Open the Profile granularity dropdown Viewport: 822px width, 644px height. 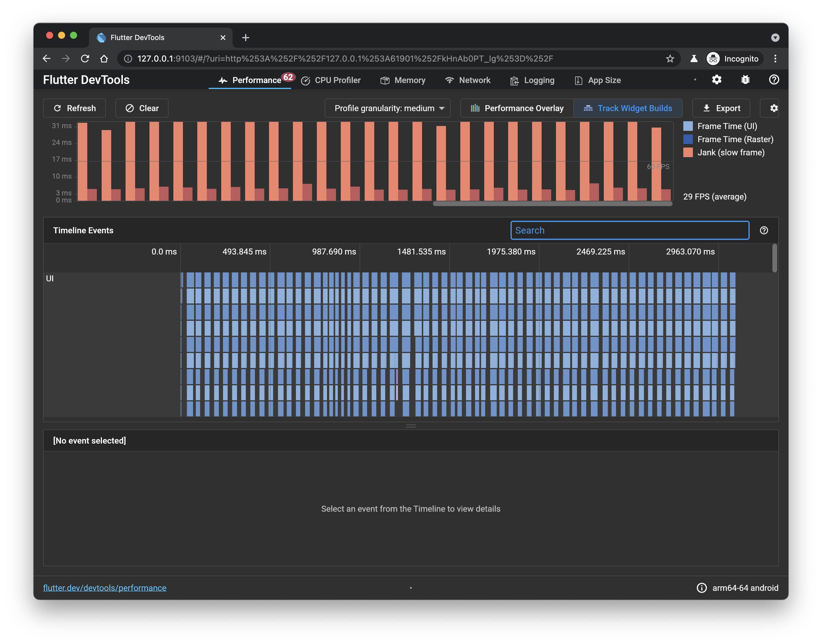click(387, 108)
